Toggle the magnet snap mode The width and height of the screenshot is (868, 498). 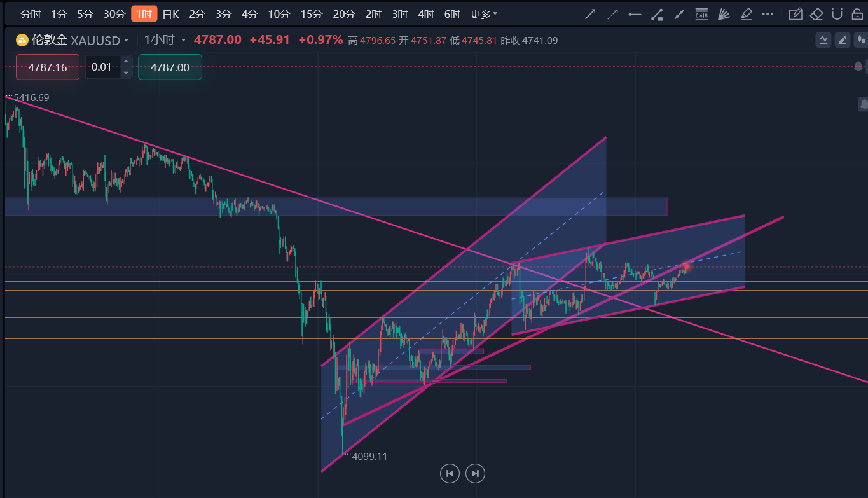[x=837, y=14]
